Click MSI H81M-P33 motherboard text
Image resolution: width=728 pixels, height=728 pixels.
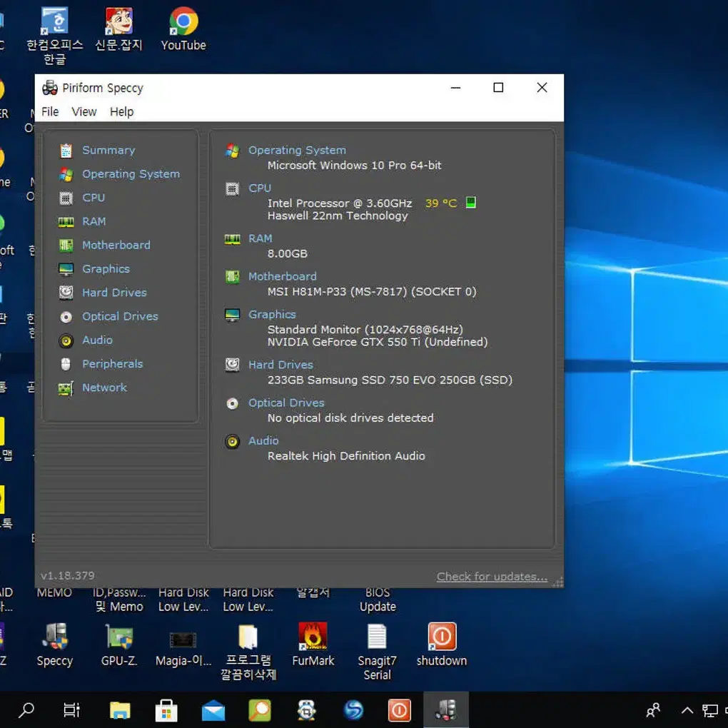point(372,292)
